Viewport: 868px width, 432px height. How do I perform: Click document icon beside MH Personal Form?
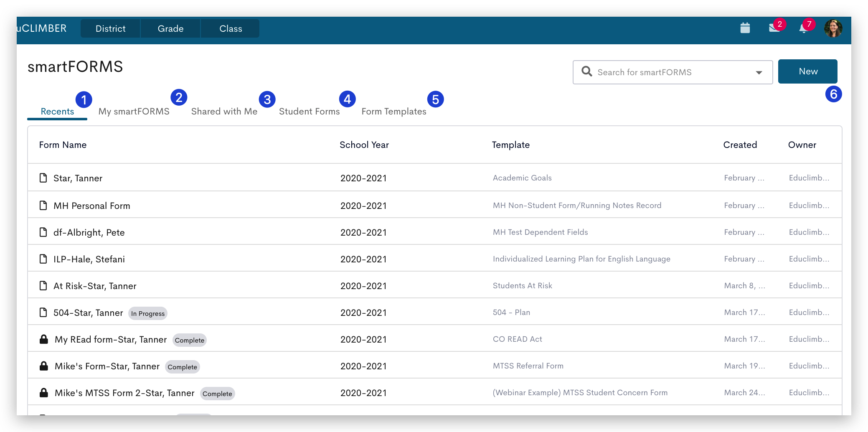43,206
